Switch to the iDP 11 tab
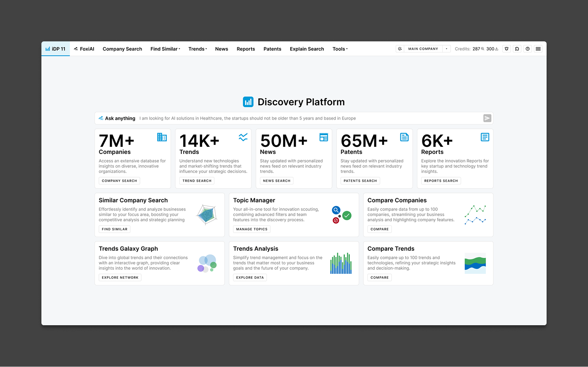The height and width of the screenshot is (367, 588). coord(55,48)
